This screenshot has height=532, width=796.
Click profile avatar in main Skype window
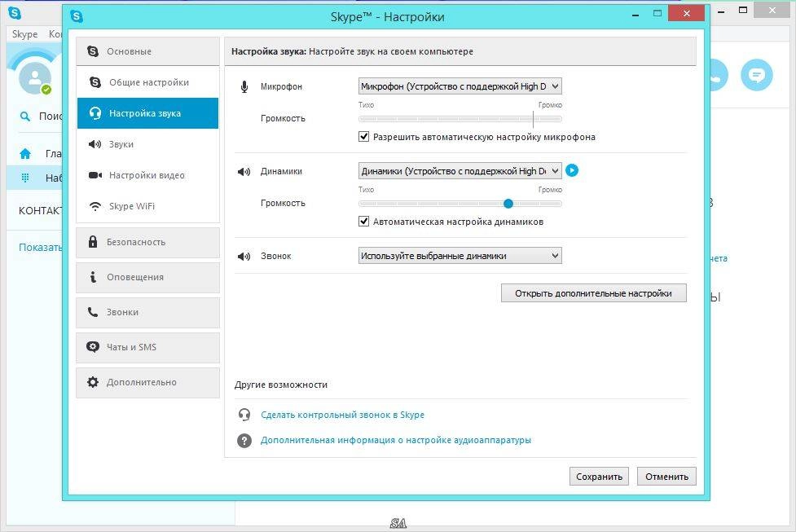pyautogui.click(x=34, y=78)
